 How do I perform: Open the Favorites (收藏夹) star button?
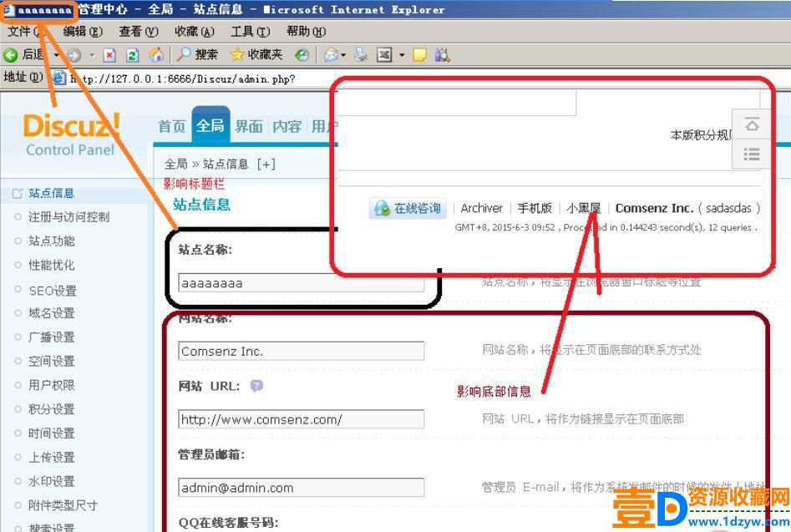256,54
